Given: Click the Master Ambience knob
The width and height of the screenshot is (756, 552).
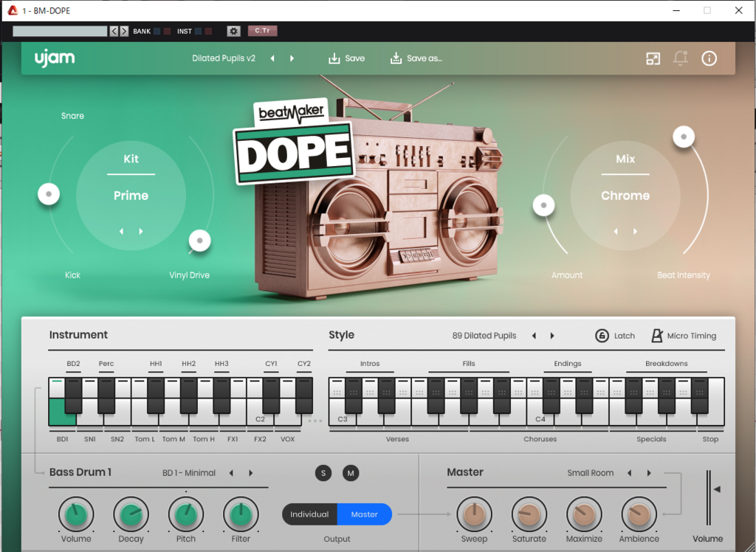Looking at the screenshot, I should (x=639, y=514).
